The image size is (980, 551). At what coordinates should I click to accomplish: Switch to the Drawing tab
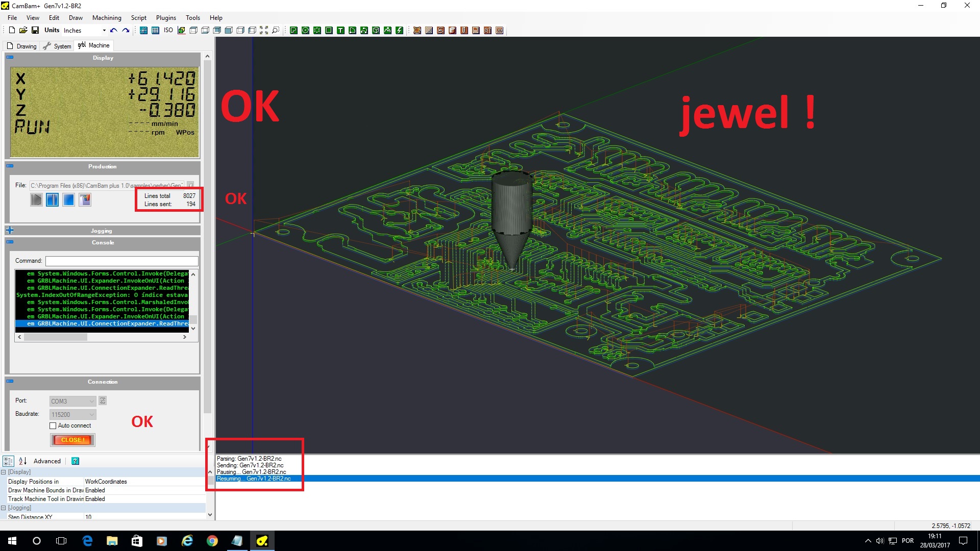click(22, 46)
